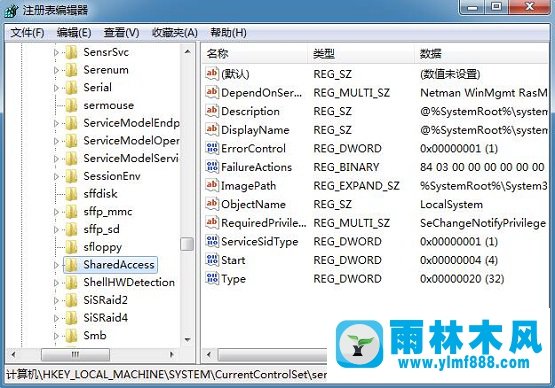Click the Type DWORD icon
This screenshot has width=555, height=388.
pyautogui.click(x=212, y=278)
